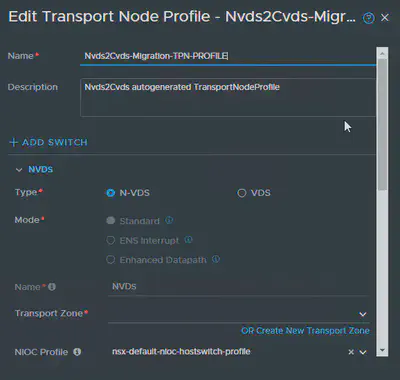Select the N-VDS type radio button
The height and width of the screenshot is (380, 400).
[x=110, y=193]
